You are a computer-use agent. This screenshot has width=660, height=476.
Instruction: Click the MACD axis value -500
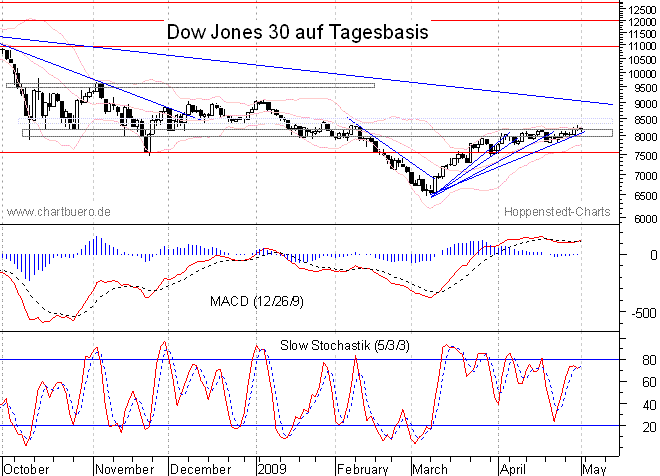click(x=644, y=313)
